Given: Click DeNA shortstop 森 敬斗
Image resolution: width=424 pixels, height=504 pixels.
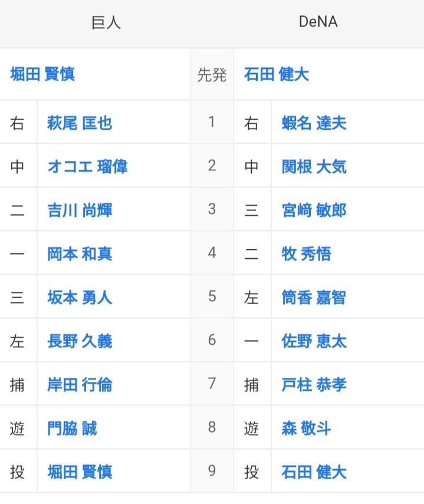Looking at the screenshot, I should [306, 428].
